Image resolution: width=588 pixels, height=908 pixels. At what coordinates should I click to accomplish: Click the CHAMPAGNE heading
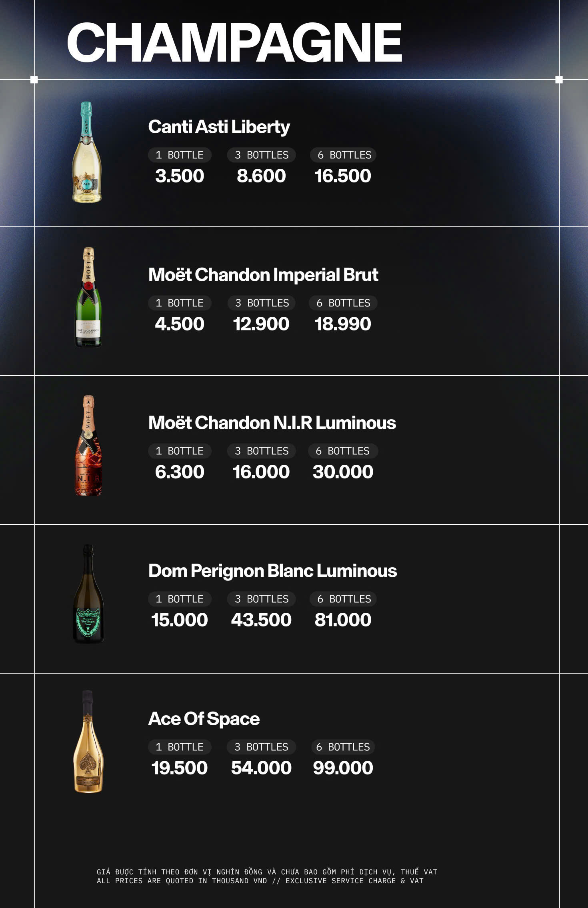pyautogui.click(x=234, y=42)
